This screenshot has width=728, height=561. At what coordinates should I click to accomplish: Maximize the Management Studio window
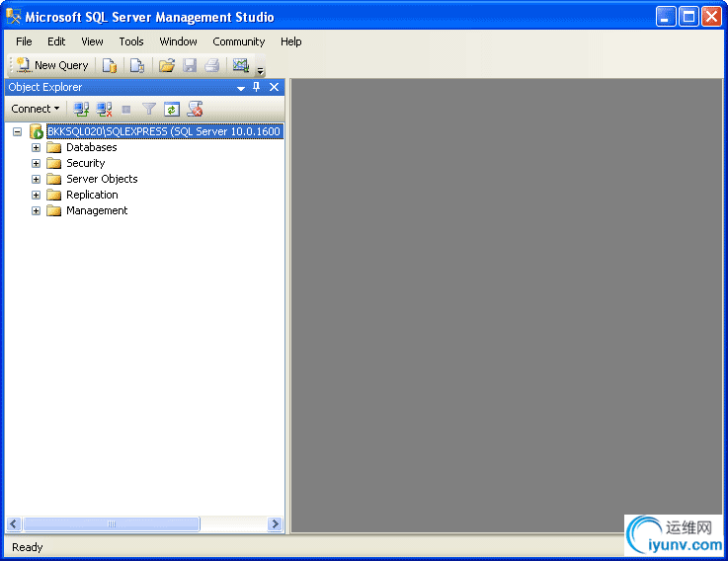tap(688, 17)
